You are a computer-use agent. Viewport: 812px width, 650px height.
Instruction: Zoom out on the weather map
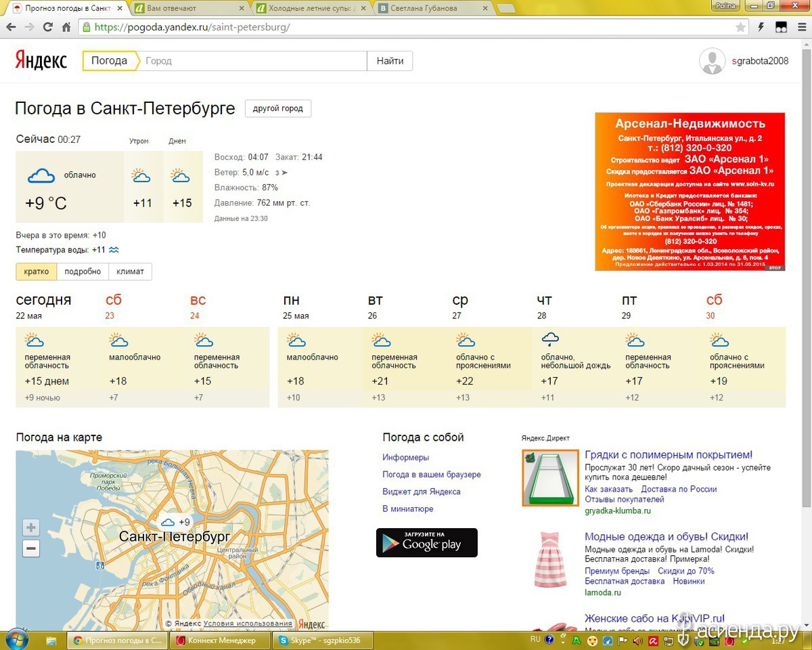tap(31, 548)
